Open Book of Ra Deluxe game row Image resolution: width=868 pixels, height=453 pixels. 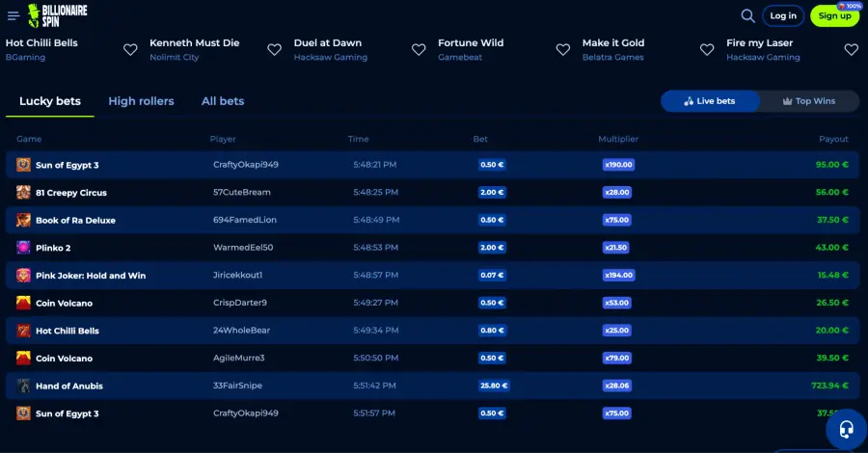coord(75,221)
